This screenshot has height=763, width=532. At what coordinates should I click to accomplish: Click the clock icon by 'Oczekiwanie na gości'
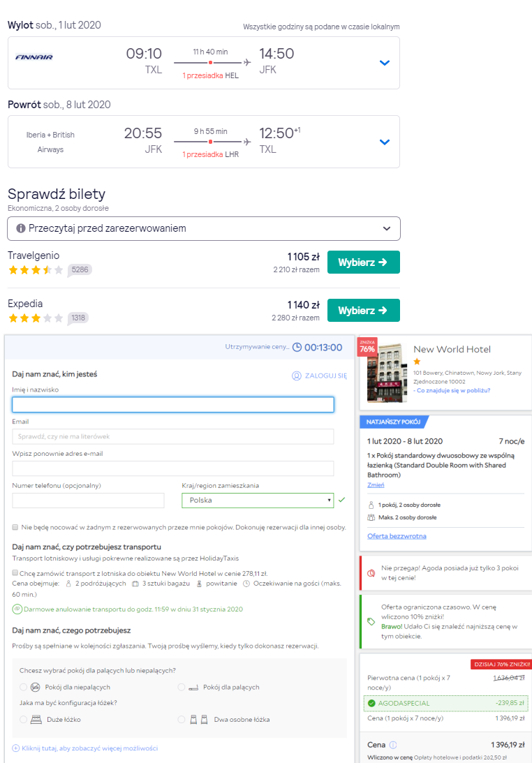pos(246,584)
